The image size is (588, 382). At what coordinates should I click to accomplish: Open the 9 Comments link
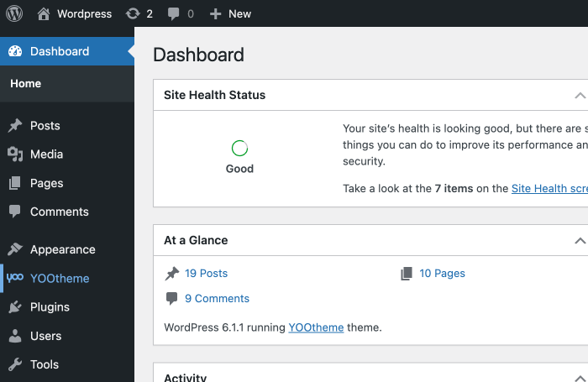(217, 298)
